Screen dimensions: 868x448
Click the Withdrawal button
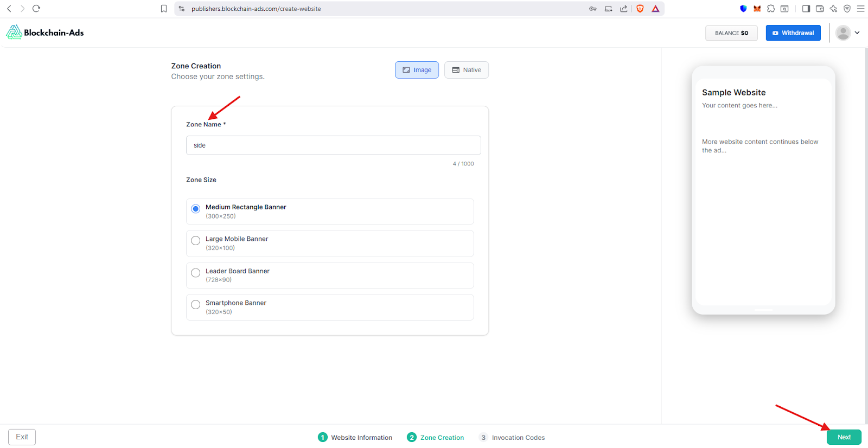(x=793, y=33)
